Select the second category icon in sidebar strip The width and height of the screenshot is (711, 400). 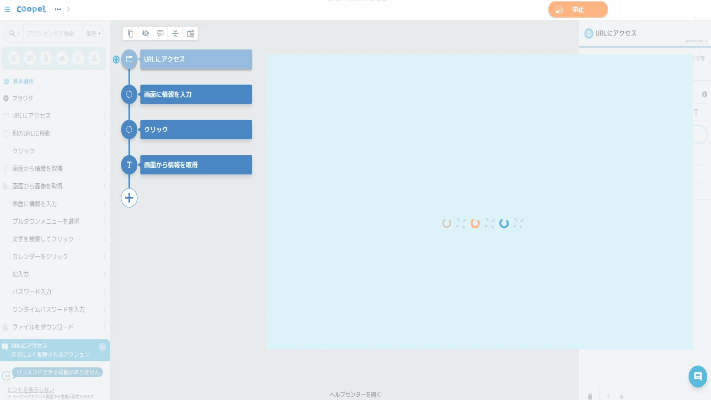[x=30, y=59]
